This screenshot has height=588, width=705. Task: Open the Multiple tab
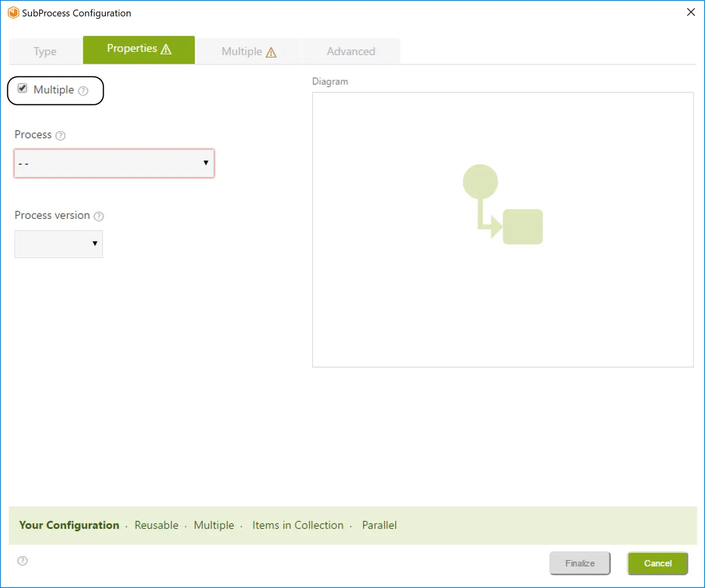point(249,51)
